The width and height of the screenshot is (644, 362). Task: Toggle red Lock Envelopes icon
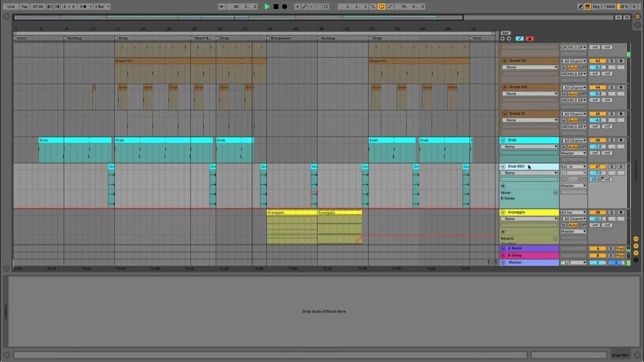coord(529,39)
